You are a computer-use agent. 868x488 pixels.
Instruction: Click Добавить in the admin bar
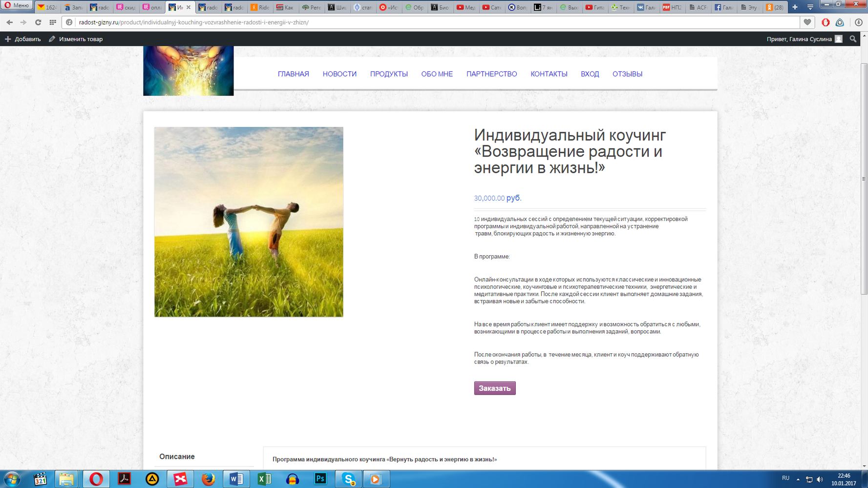tap(23, 39)
